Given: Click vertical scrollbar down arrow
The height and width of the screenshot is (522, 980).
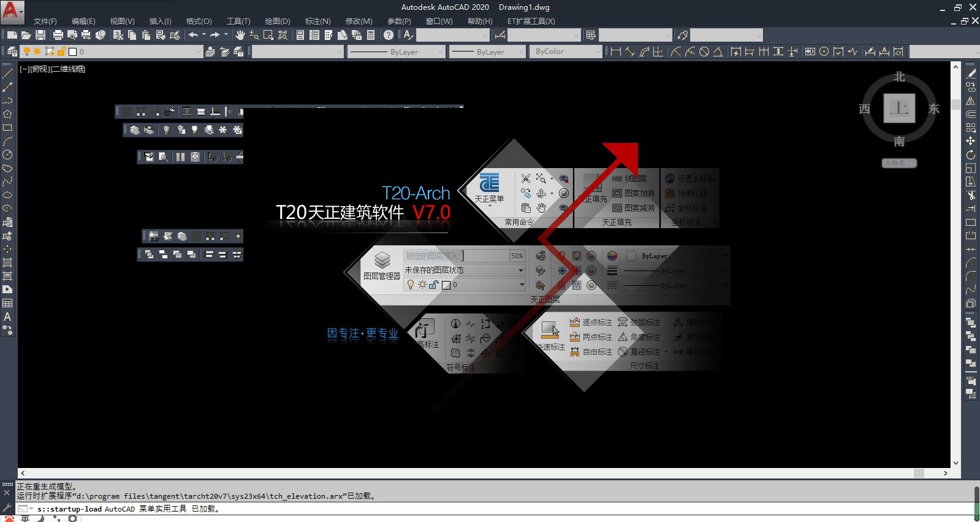Looking at the screenshot, I should 955,463.
